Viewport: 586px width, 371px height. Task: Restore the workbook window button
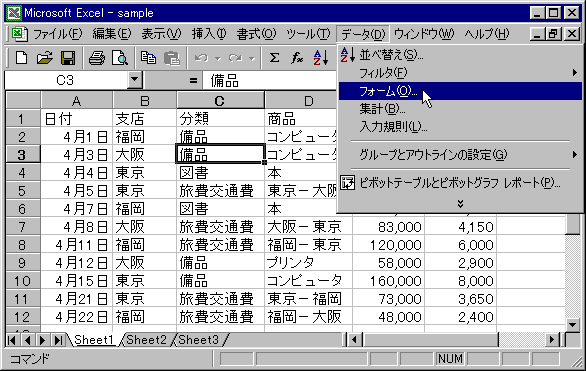coord(554,34)
